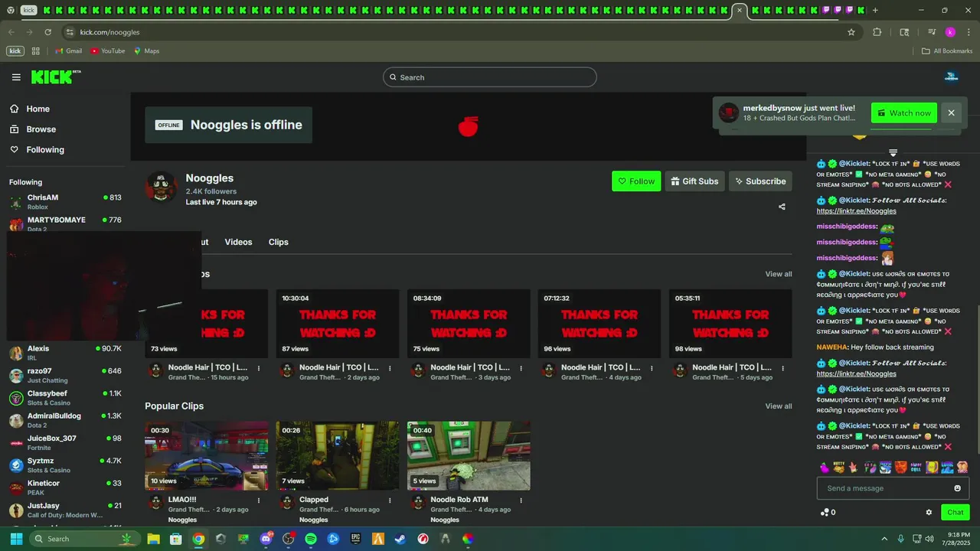Screen dimensions: 980x551
Task: Open the profile avatar menu
Action: [952, 77]
